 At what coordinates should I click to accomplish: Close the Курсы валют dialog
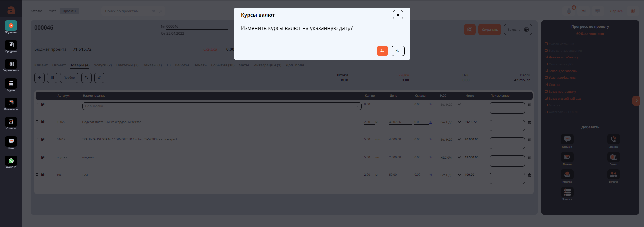pos(398,15)
